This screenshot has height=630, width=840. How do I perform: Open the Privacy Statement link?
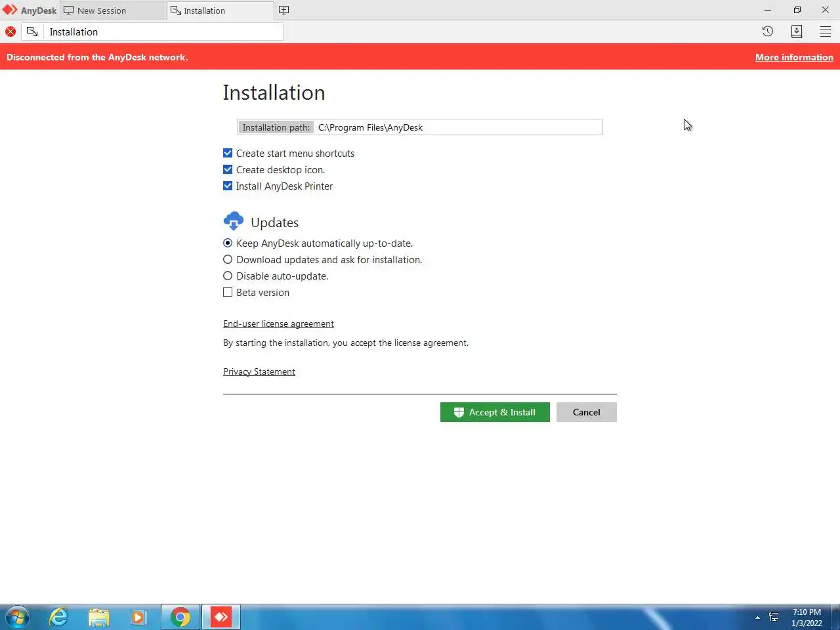point(259,371)
